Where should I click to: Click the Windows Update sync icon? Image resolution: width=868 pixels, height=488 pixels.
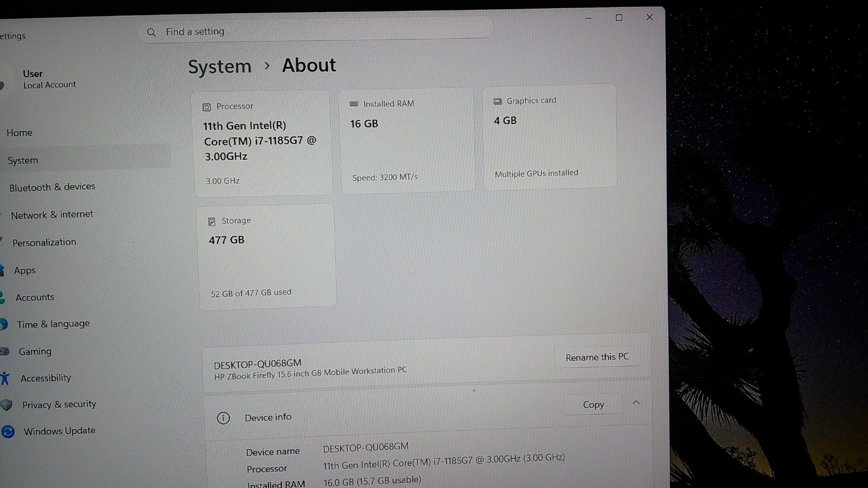pos(8,432)
